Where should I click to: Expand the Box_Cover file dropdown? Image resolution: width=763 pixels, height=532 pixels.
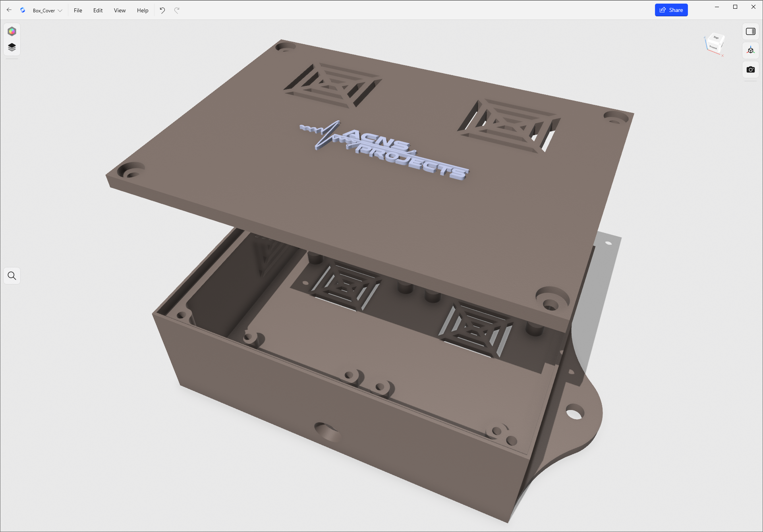pos(48,11)
